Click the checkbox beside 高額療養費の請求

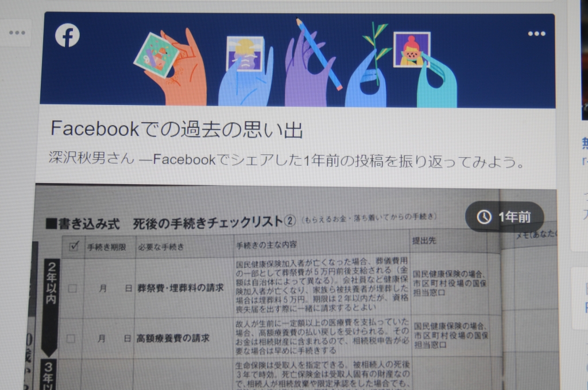click(x=71, y=339)
